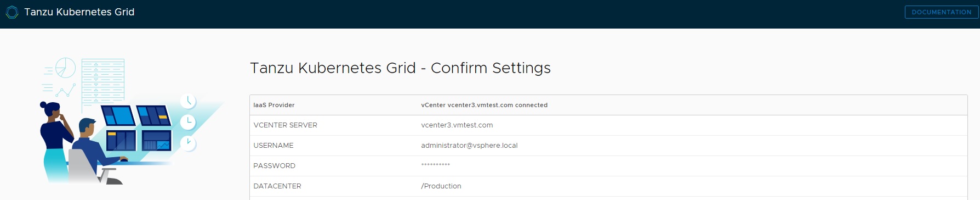The height and width of the screenshot is (200, 980).
Task: Click the Tanzu Kubernetes Grid header title
Action: tap(79, 12)
